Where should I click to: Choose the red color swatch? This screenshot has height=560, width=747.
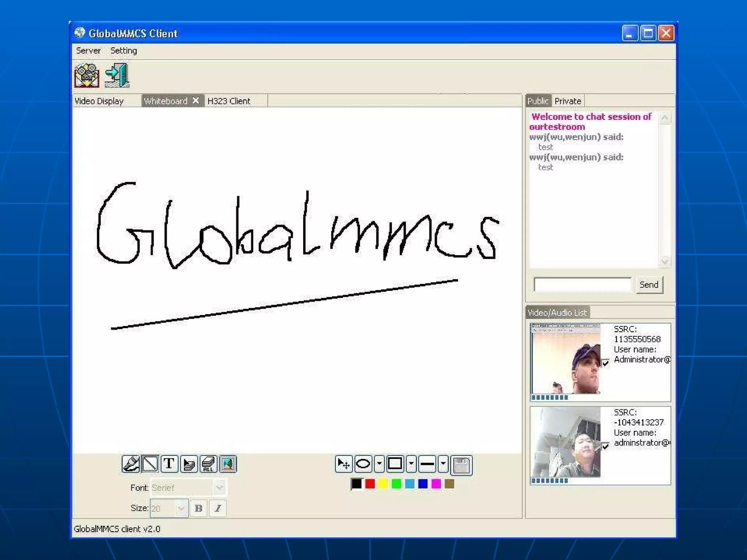pyautogui.click(x=370, y=484)
